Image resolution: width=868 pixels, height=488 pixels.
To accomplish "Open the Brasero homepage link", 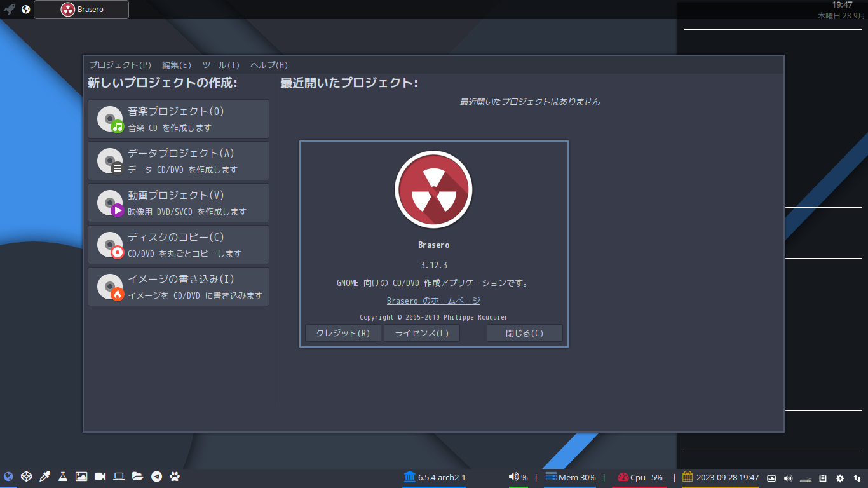I will 433,301.
